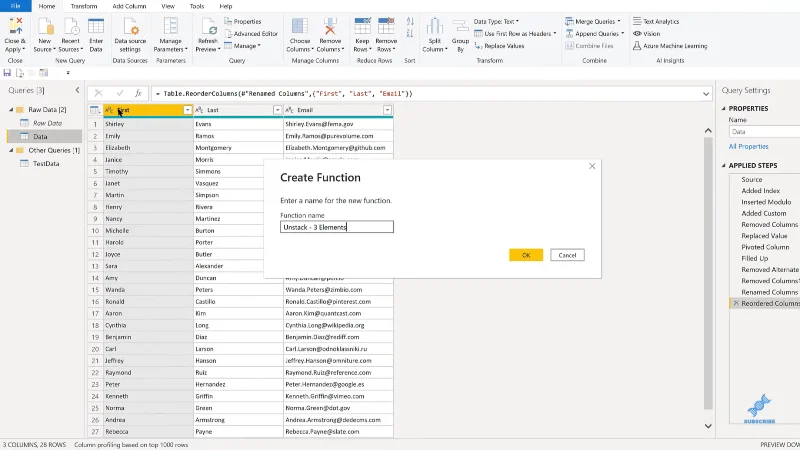Open the Help ribbon tab

226,6
